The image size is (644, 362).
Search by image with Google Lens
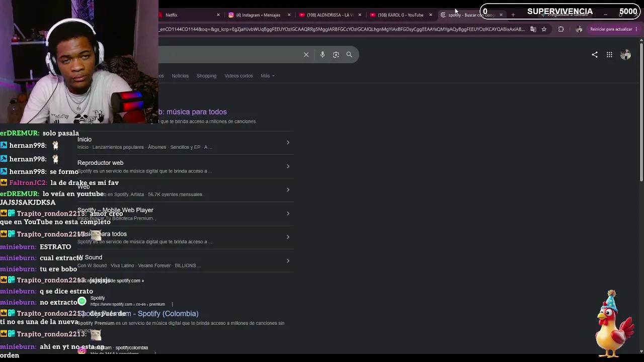point(336,54)
